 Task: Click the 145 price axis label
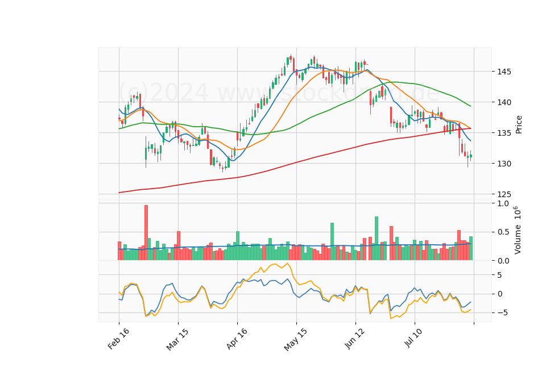pos(504,72)
